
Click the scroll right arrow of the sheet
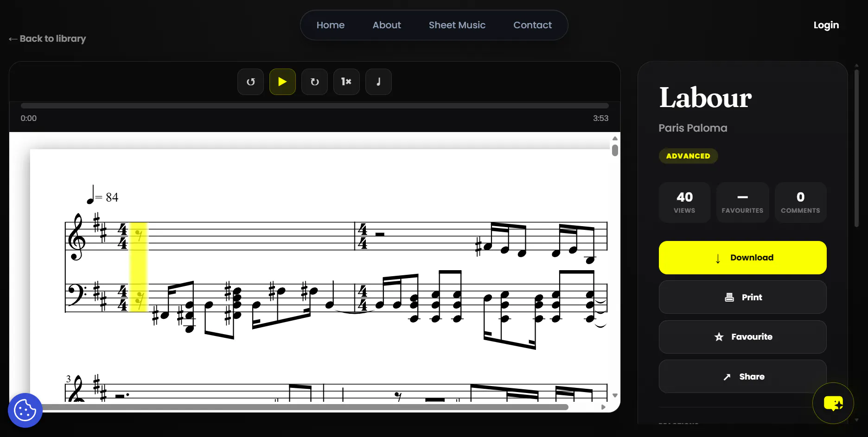(x=603, y=407)
